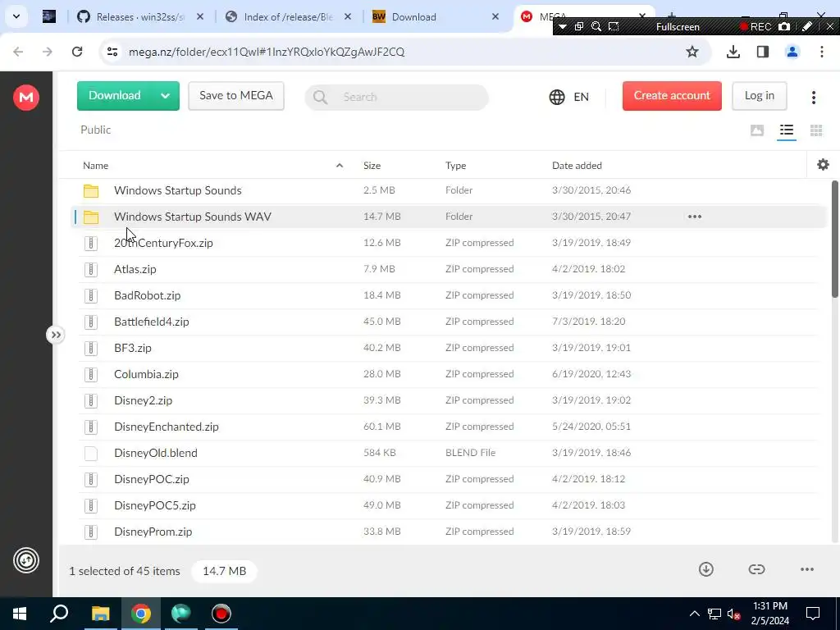This screenshot has height=630, width=840.
Task: Click the Windows Startup Sounds WAV folder icon
Action: [x=91, y=217]
